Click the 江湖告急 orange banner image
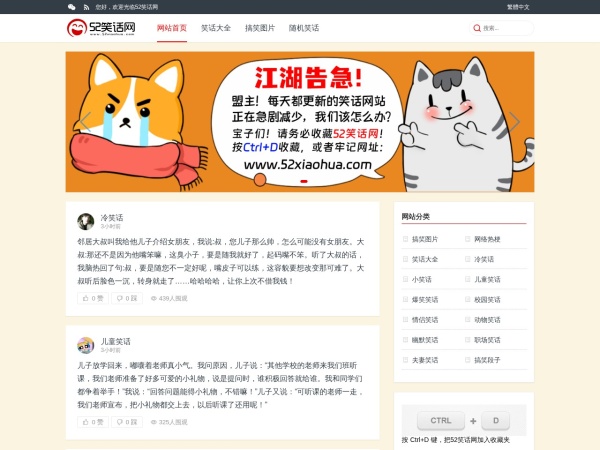This screenshot has height=450, width=600. coord(300,122)
